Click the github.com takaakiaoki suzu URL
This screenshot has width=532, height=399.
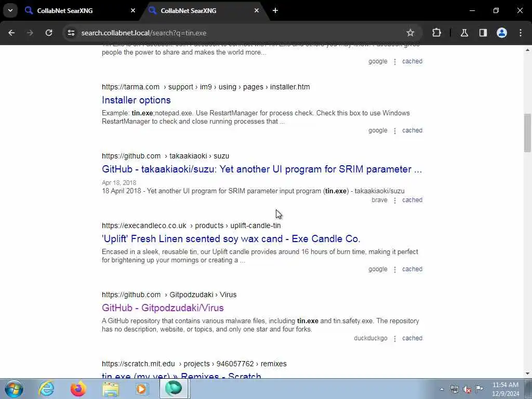[165, 156]
